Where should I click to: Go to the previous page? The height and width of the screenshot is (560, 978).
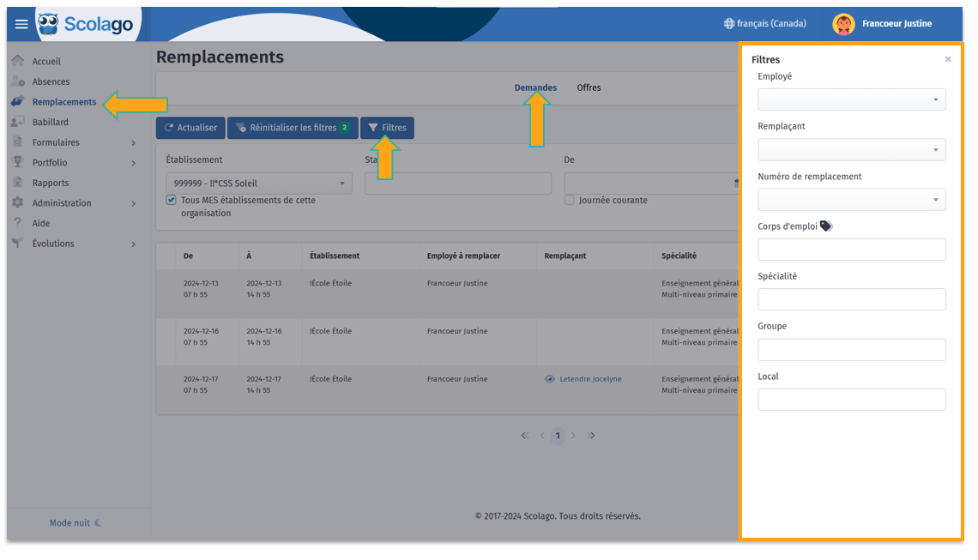[x=542, y=436]
